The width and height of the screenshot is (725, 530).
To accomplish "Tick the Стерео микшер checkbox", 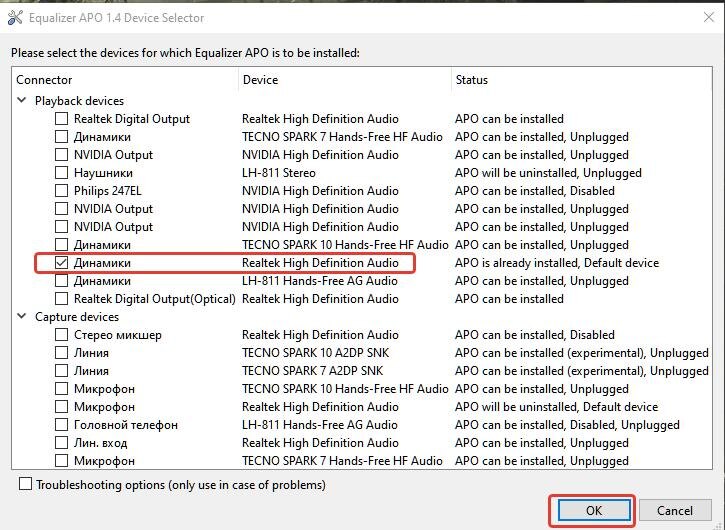I will 61,334.
